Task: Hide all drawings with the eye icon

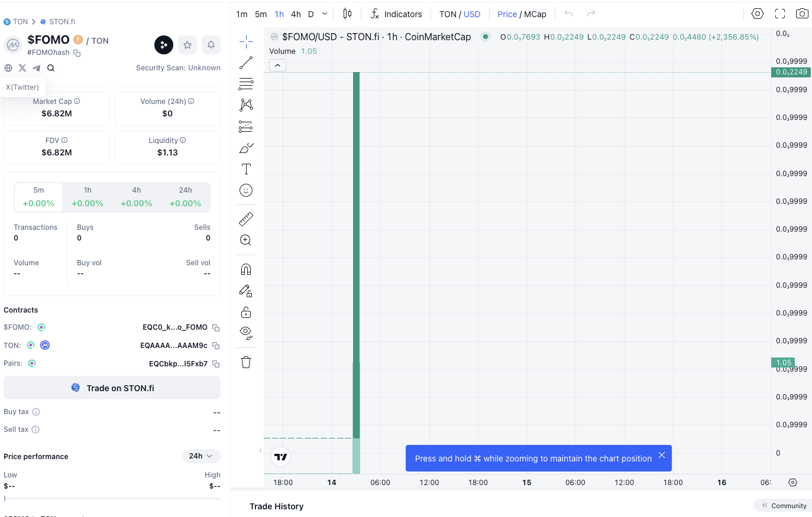Action: [246, 333]
